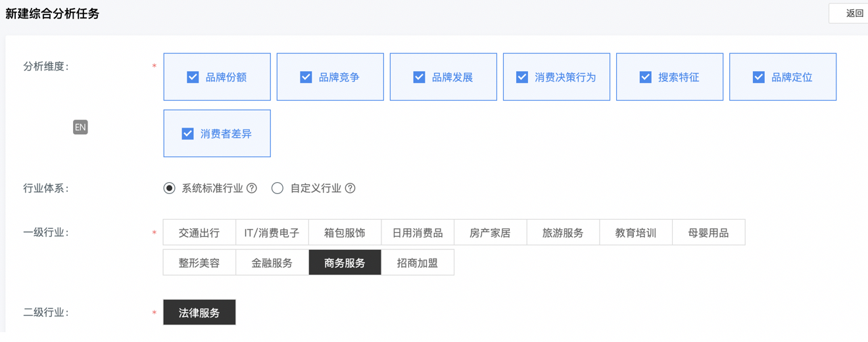The width and height of the screenshot is (868, 342).
Task: Click the EN language badge
Action: click(x=80, y=127)
